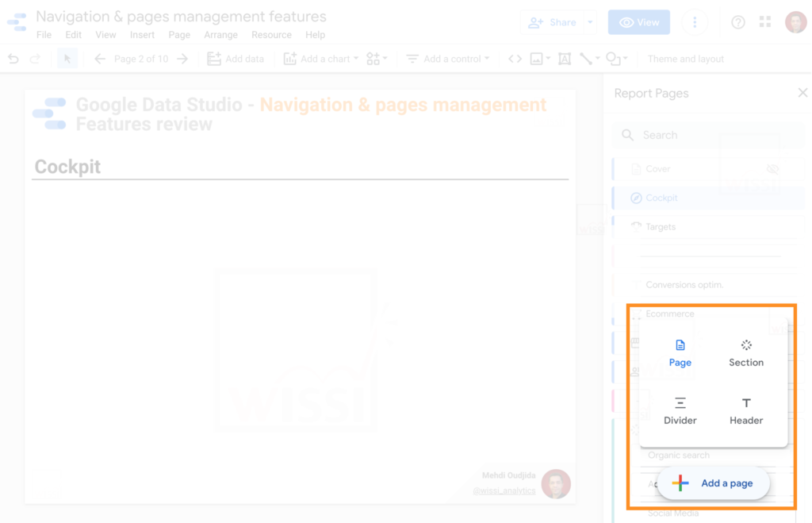
Task: Open the help question mark icon
Action: 738,22
